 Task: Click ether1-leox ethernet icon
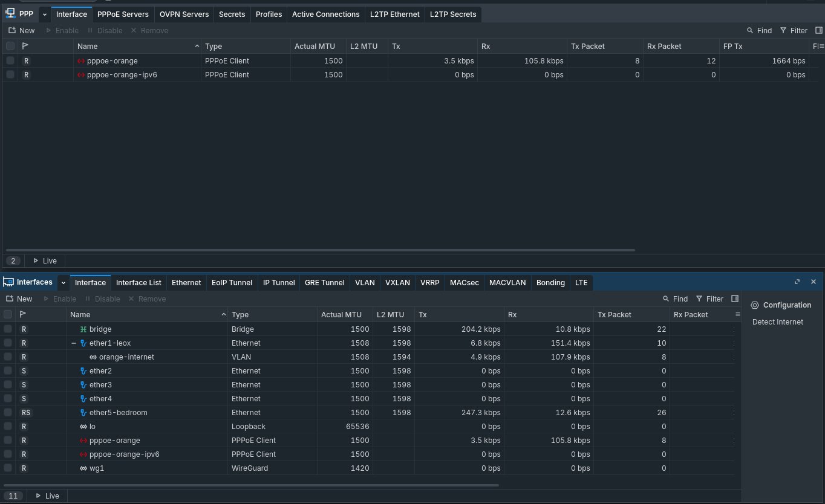pos(83,343)
